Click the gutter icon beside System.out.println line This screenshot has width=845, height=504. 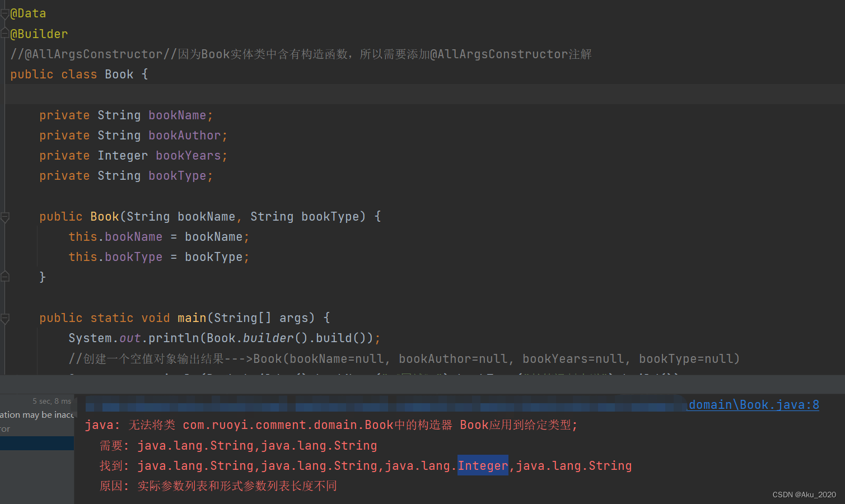point(4,338)
